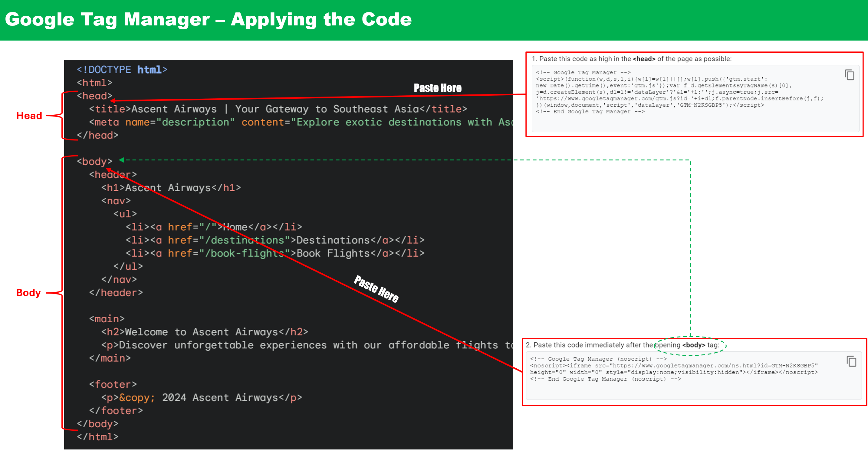Copy the head GTM script snippet
The width and height of the screenshot is (868, 454).
(849, 75)
